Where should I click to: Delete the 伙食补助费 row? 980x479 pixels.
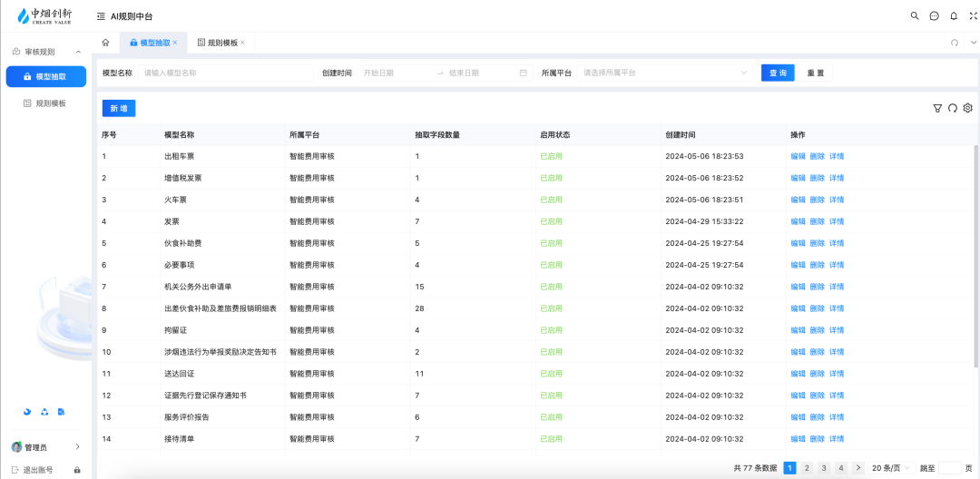pyautogui.click(x=818, y=243)
